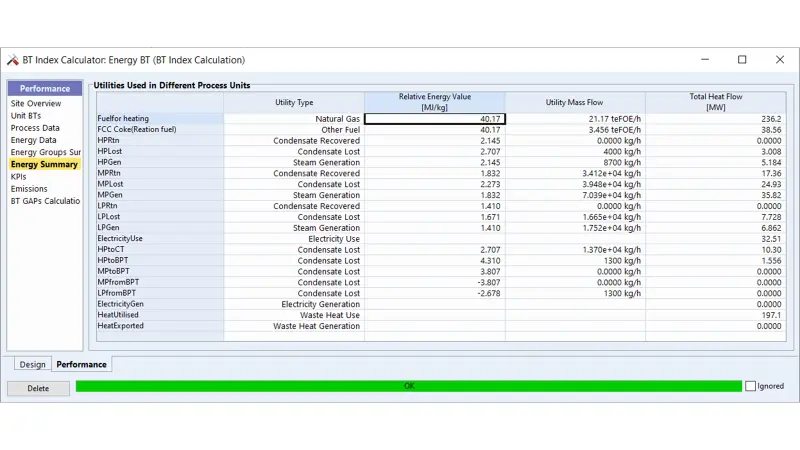The width and height of the screenshot is (800, 450).
Task: Open Site Overview in sidebar
Action: point(36,103)
